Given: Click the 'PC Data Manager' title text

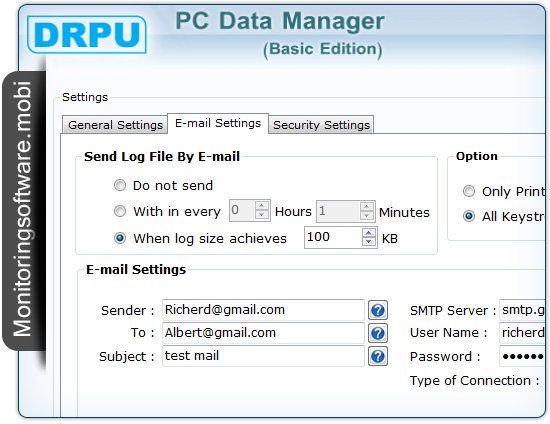Looking at the screenshot, I should (280, 21).
